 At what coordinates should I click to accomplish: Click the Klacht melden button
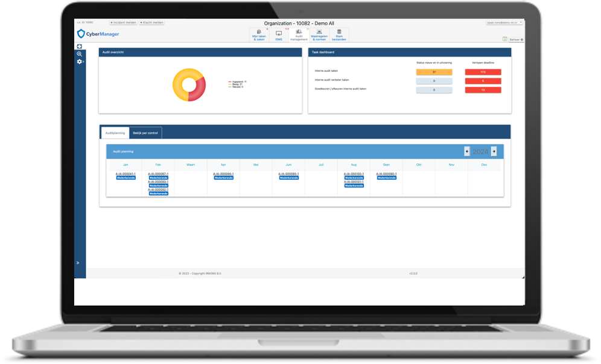click(x=151, y=22)
